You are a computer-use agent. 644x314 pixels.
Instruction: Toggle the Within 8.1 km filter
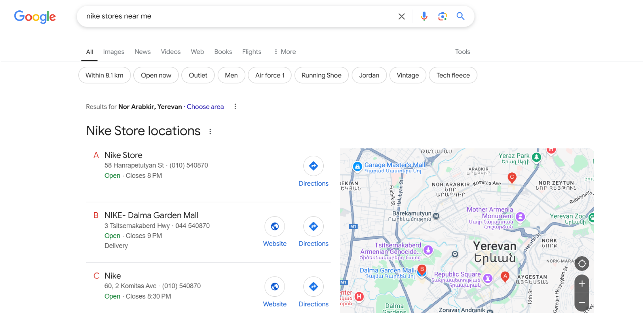click(x=104, y=75)
